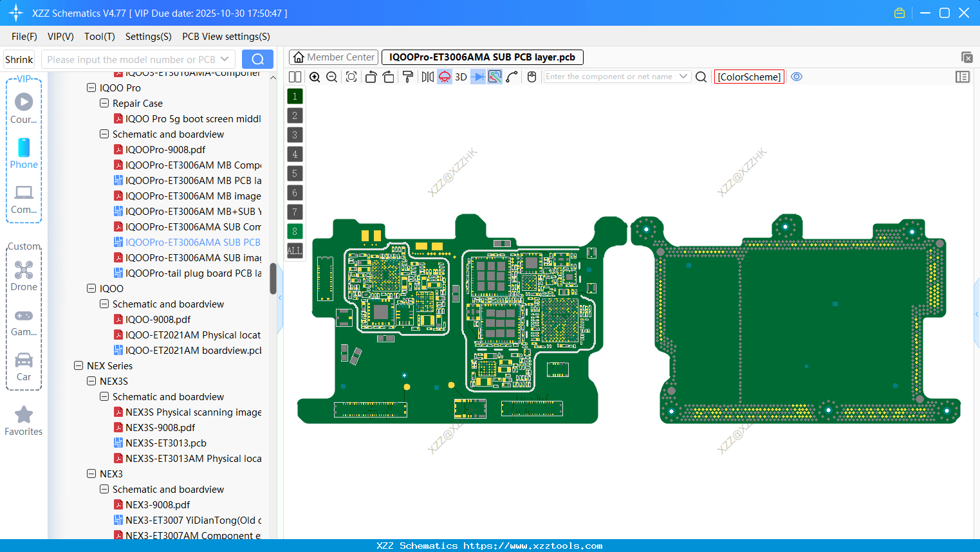Select the zoom in magnifier tool
980x552 pixels.
tap(315, 77)
